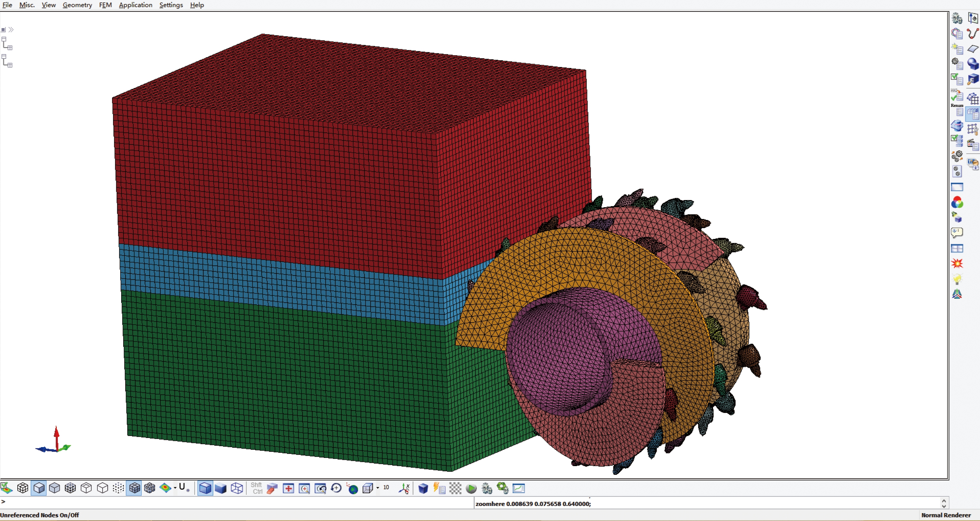Screen dimensions: 980x521
Task: Open the Settings menu
Action: [x=171, y=5]
